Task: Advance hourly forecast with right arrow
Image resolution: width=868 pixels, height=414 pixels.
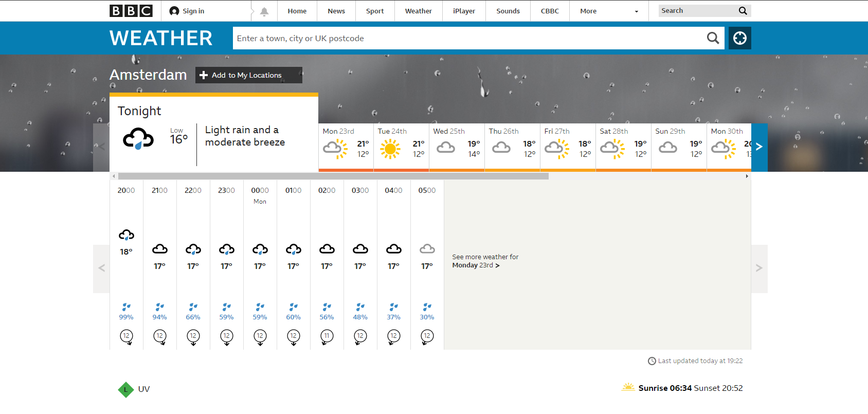Action: 759,268
